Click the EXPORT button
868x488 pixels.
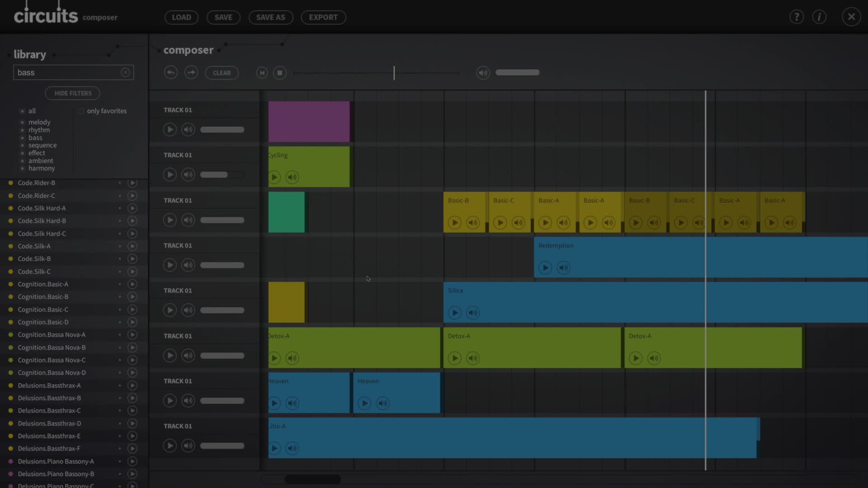323,17
